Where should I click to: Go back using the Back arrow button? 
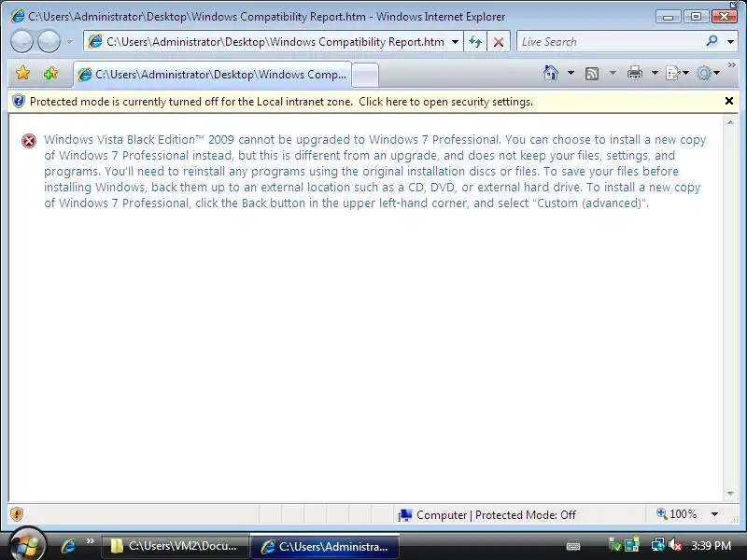(21, 41)
